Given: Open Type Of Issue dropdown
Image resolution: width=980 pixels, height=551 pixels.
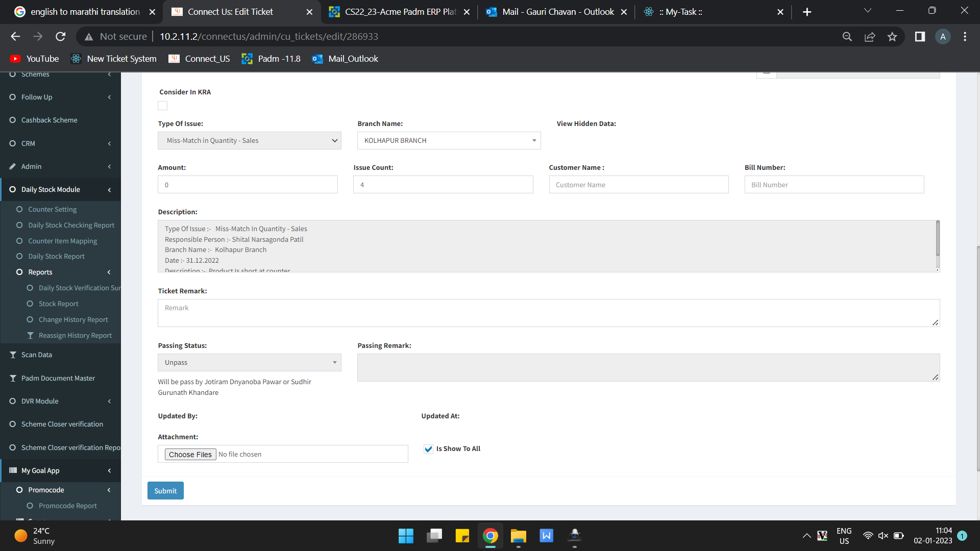Looking at the screenshot, I should point(250,140).
